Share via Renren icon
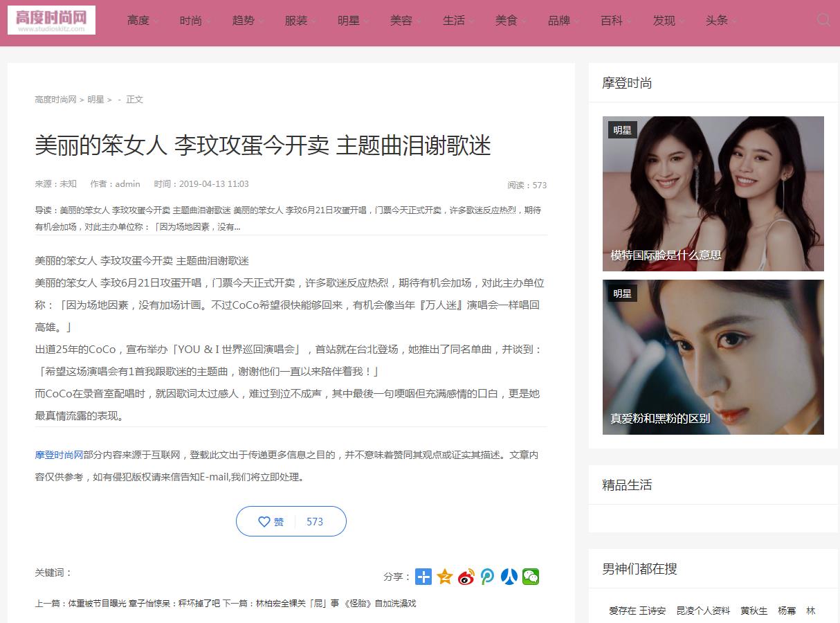 point(509,577)
